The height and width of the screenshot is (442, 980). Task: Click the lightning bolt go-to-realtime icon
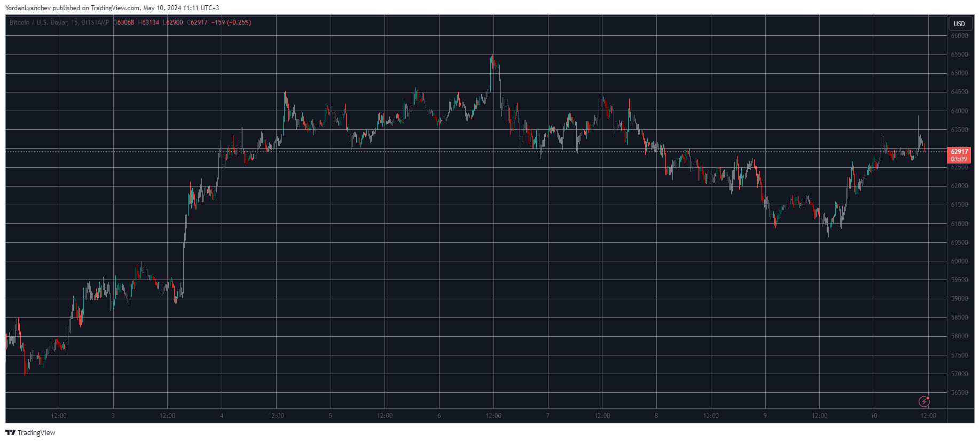924,401
